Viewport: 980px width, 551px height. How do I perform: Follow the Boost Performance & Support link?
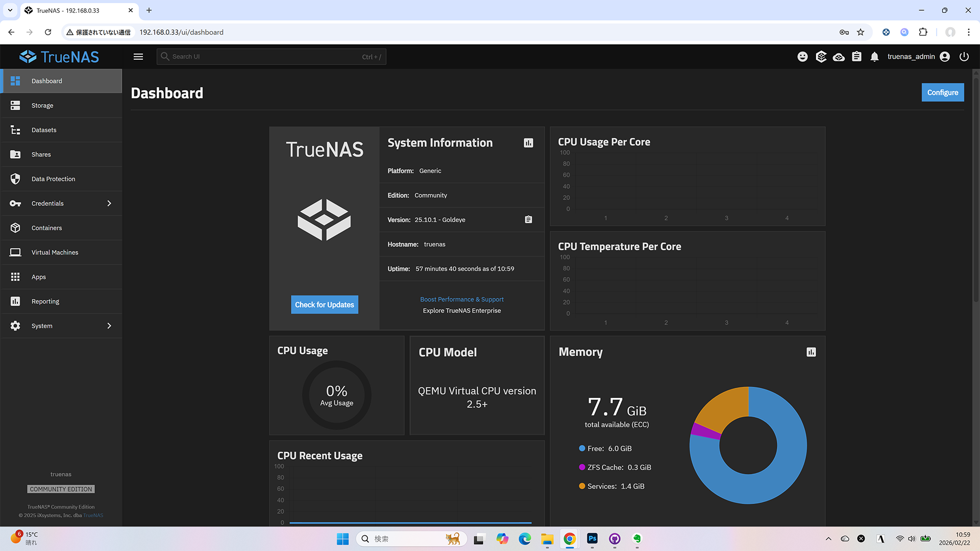[x=461, y=299]
